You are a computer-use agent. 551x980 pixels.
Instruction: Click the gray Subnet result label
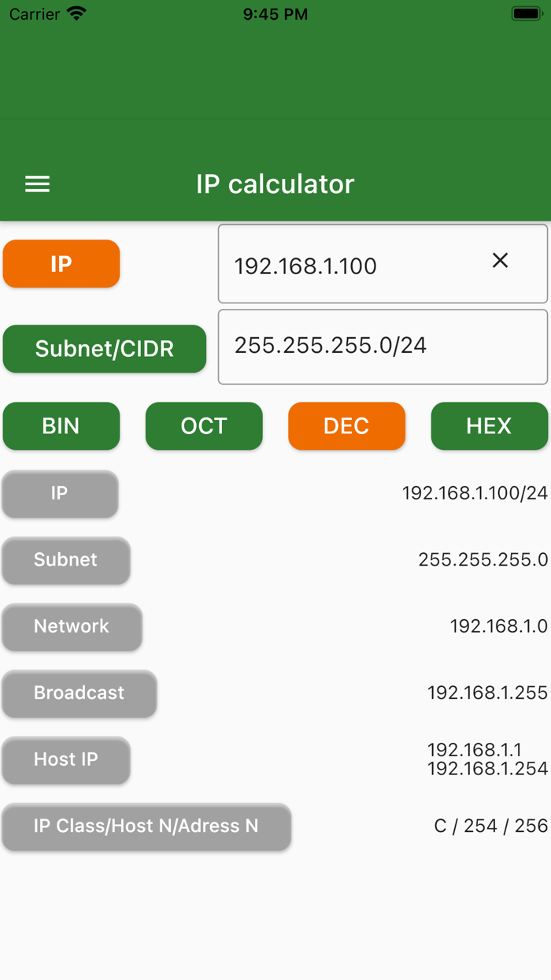pyautogui.click(x=65, y=560)
